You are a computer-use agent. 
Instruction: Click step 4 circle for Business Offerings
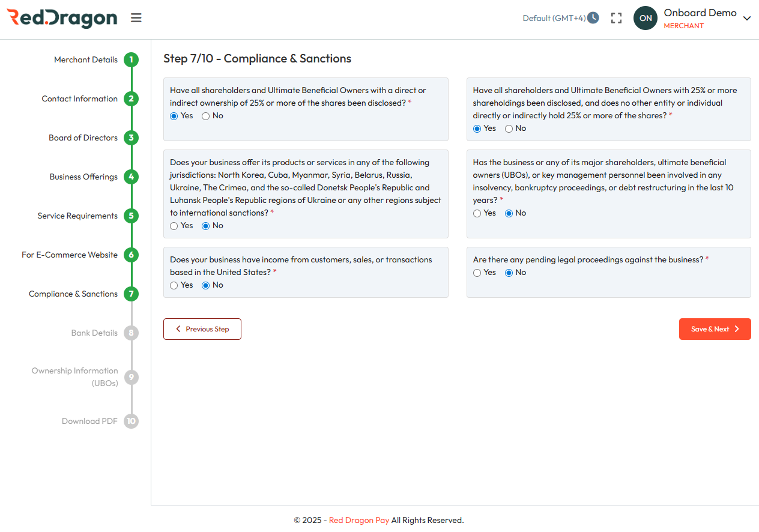tap(131, 177)
